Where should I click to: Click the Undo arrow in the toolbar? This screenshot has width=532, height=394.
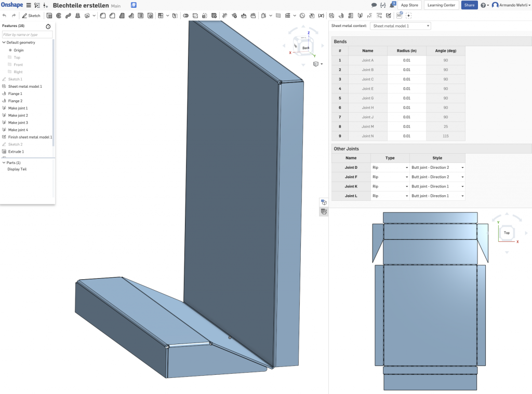click(x=4, y=16)
